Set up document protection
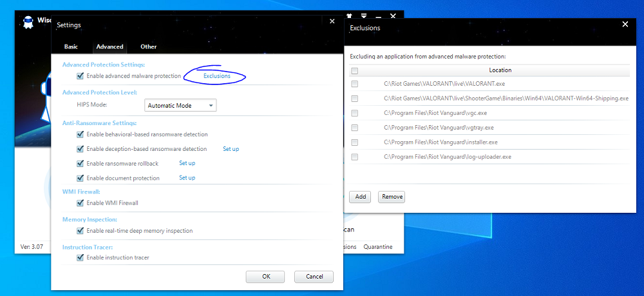 click(187, 177)
